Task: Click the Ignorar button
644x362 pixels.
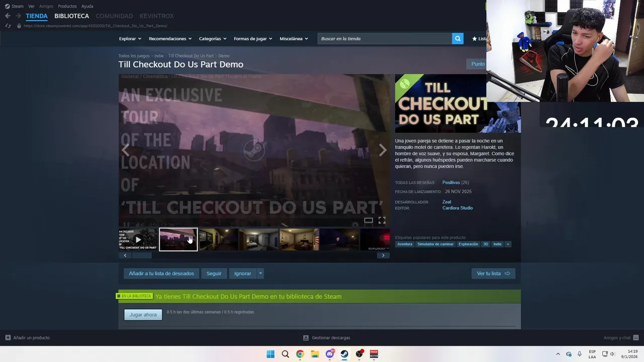Action: tap(243, 274)
